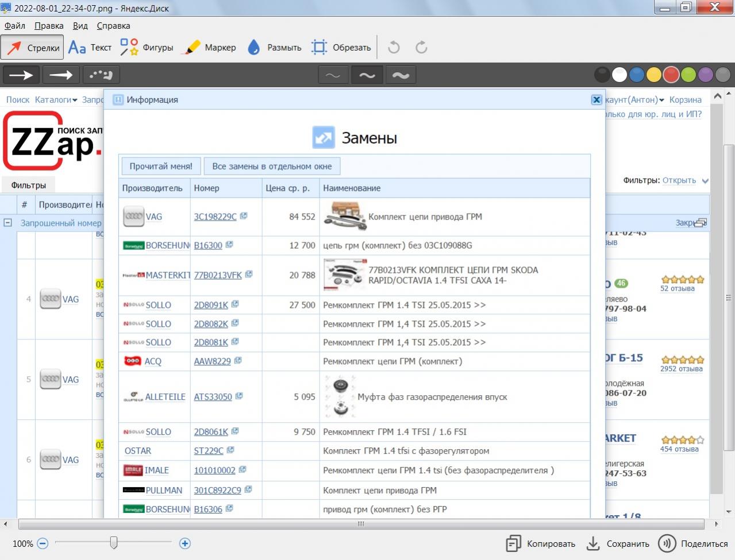Image resolution: width=735 pixels, height=560 pixels.
Task: Open the 2952 отзыва reviews link
Action: (682, 369)
